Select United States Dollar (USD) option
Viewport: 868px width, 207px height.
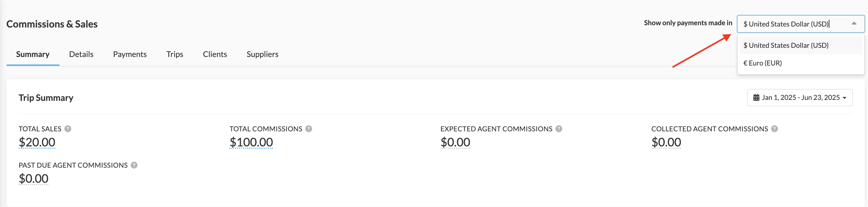point(801,45)
